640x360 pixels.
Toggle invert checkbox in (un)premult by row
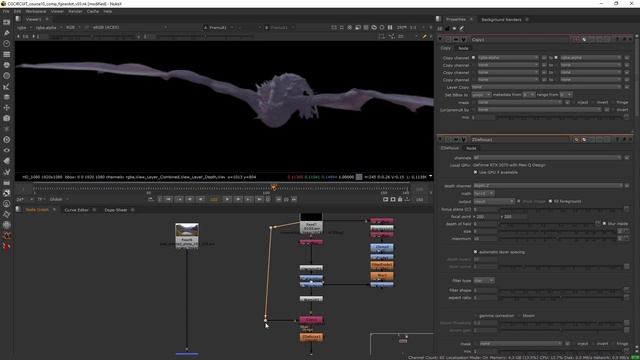pos(613,110)
